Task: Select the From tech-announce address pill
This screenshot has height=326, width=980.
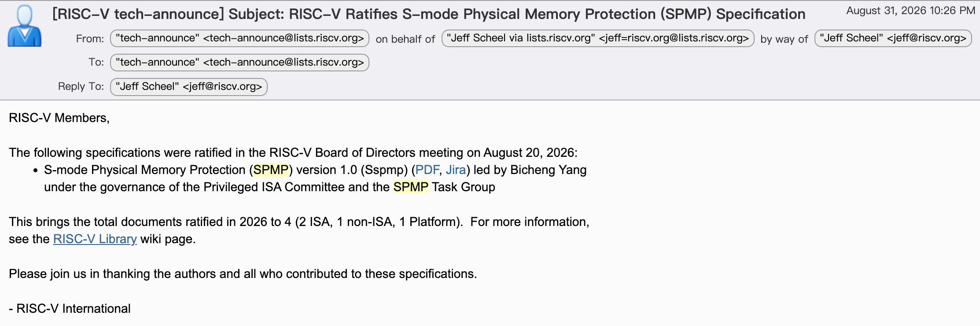Action: point(239,38)
